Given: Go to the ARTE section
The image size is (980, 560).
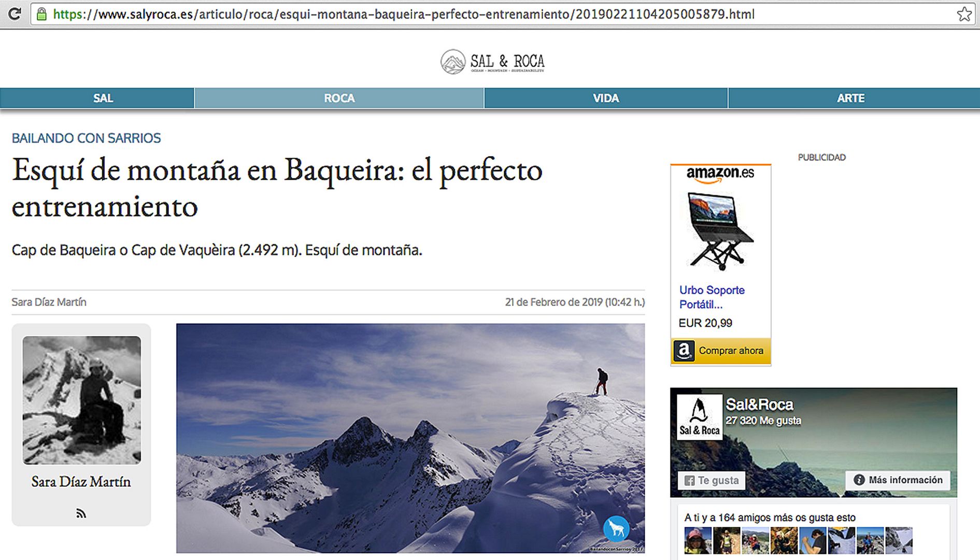Looking at the screenshot, I should [850, 98].
